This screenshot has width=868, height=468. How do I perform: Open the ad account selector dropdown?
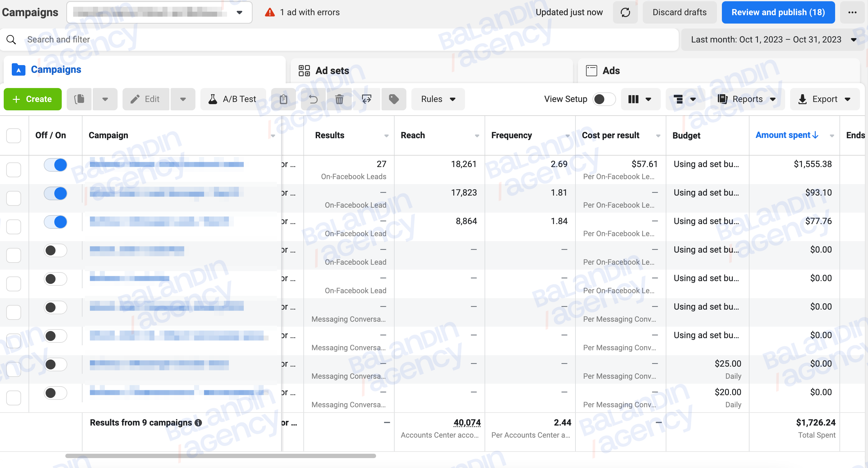[159, 12]
